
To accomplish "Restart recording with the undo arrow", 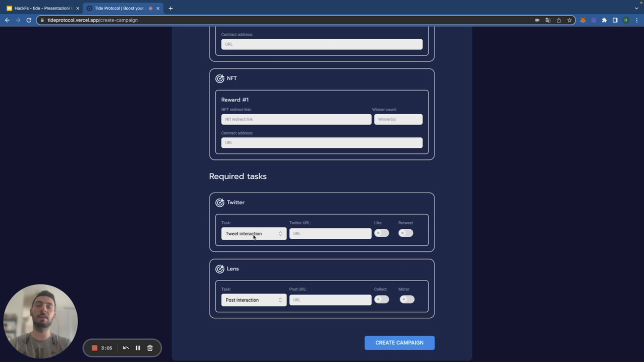I will [126, 348].
